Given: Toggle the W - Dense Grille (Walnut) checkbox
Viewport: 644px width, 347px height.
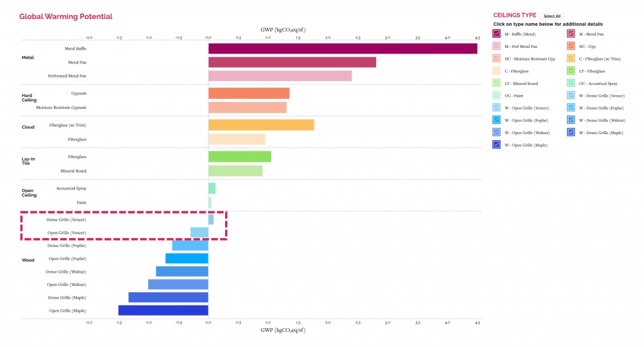Looking at the screenshot, I should click(571, 120).
